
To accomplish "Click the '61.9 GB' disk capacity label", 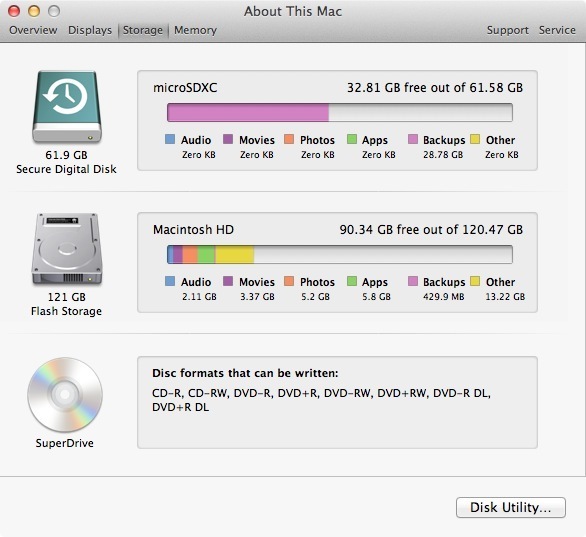I will click(67, 155).
